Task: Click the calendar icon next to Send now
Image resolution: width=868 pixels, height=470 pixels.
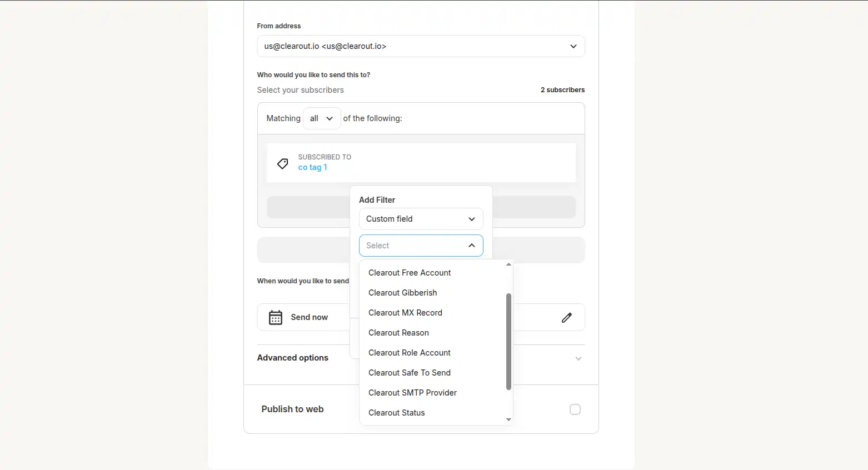Action: click(275, 317)
